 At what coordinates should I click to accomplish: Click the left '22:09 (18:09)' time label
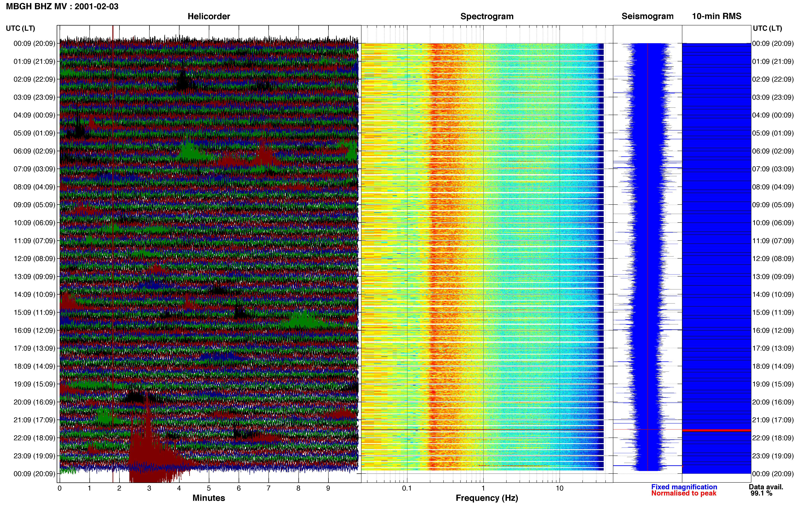click(x=34, y=438)
